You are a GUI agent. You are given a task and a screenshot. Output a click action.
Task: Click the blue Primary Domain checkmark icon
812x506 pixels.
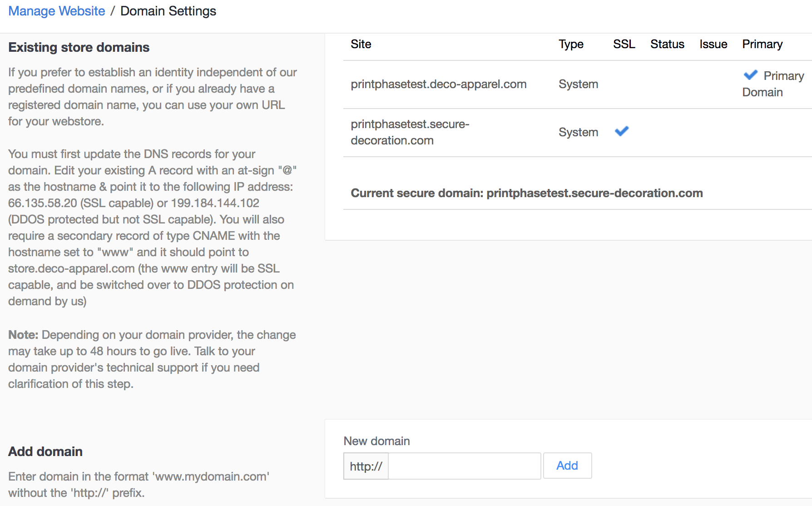[x=751, y=75]
